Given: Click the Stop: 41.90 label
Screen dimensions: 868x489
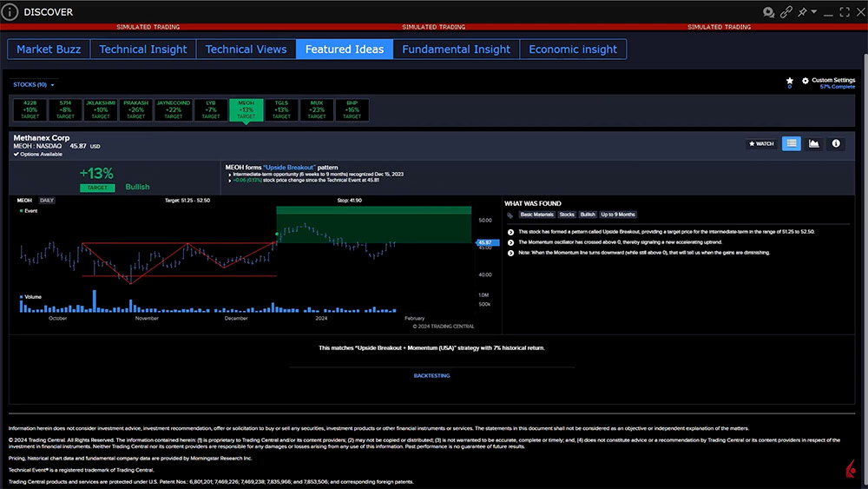Looking at the screenshot, I should pyautogui.click(x=349, y=201).
